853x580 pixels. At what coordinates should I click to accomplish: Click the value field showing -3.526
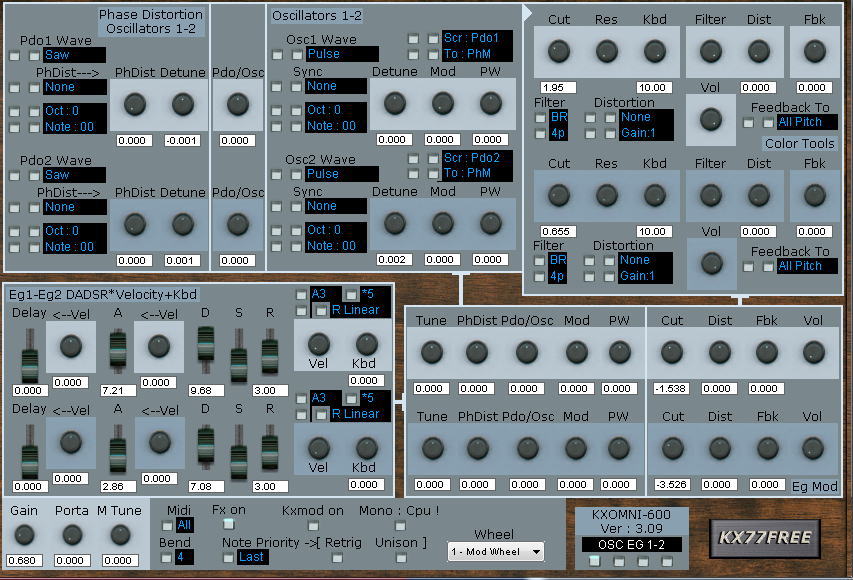[671, 484]
